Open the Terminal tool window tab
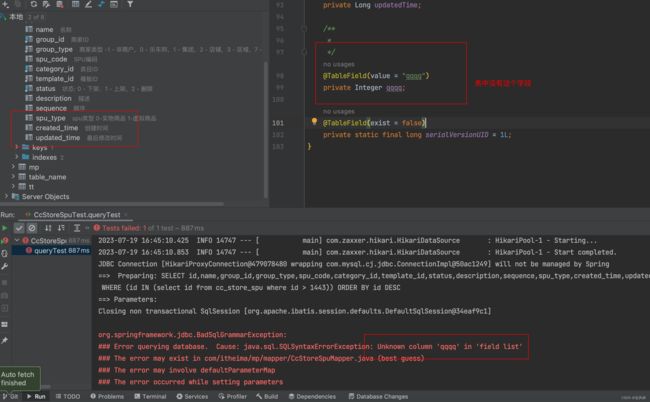 tap(150, 396)
